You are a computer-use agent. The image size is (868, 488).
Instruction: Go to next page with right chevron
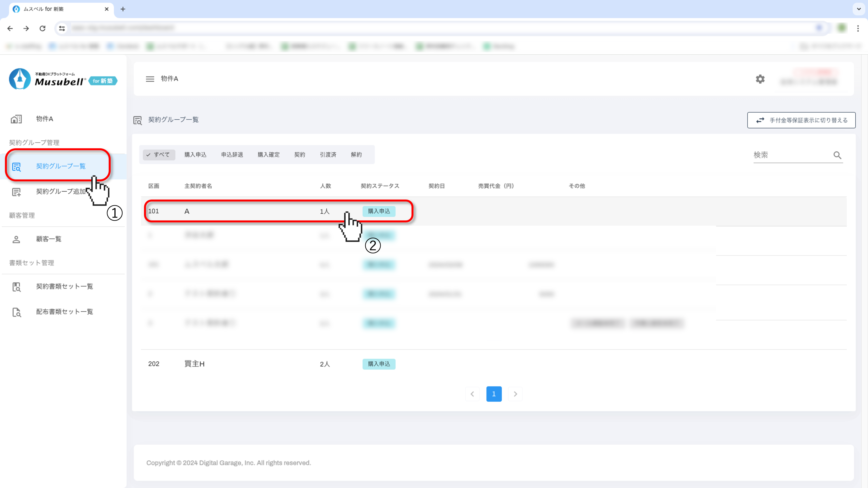point(515,394)
